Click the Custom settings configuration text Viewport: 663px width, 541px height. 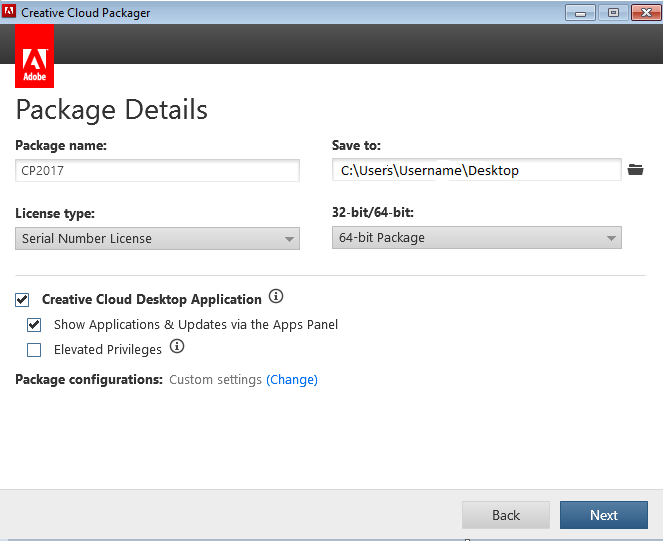(215, 380)
